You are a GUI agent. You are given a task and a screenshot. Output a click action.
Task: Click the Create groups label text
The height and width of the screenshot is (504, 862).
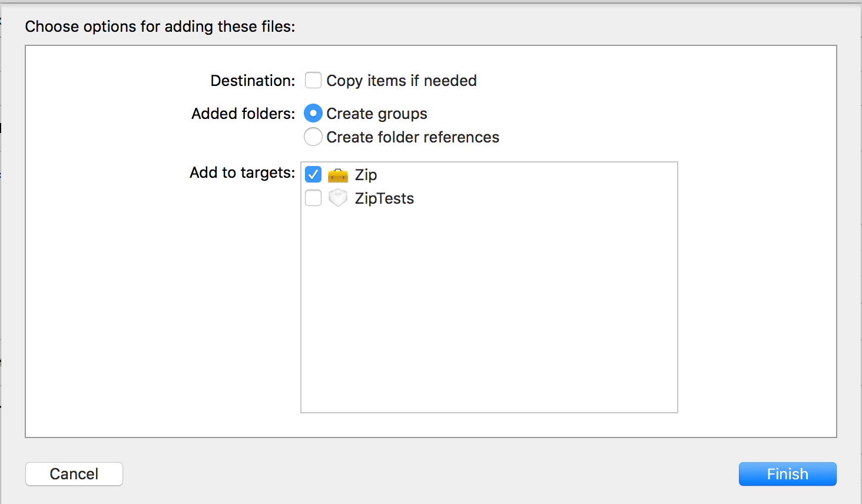(377, 113)
